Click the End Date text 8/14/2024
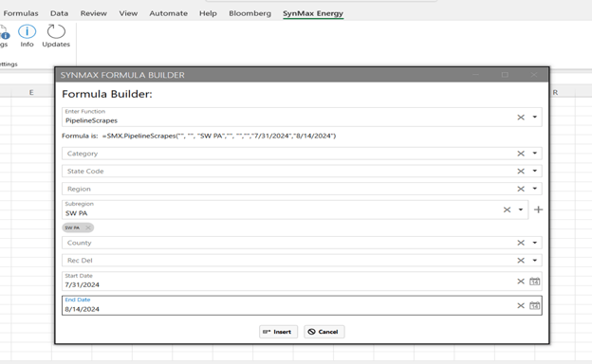The image size is (592, 364). (x=82, y=309)
